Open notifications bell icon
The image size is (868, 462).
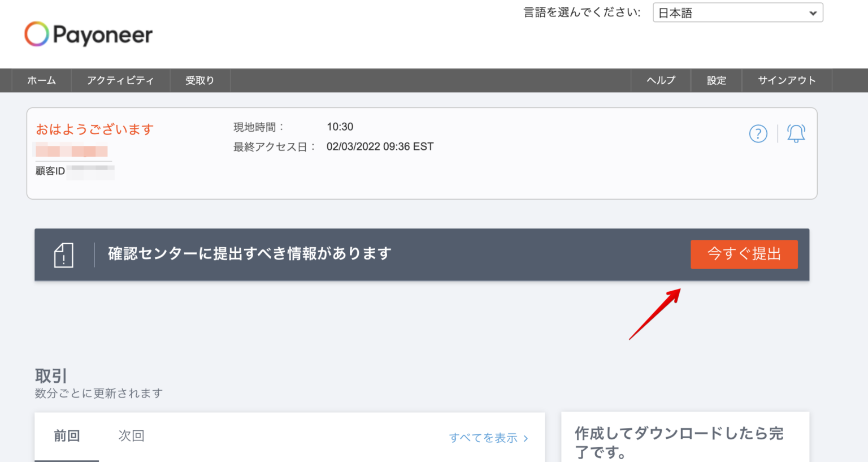tap(796, 133)
